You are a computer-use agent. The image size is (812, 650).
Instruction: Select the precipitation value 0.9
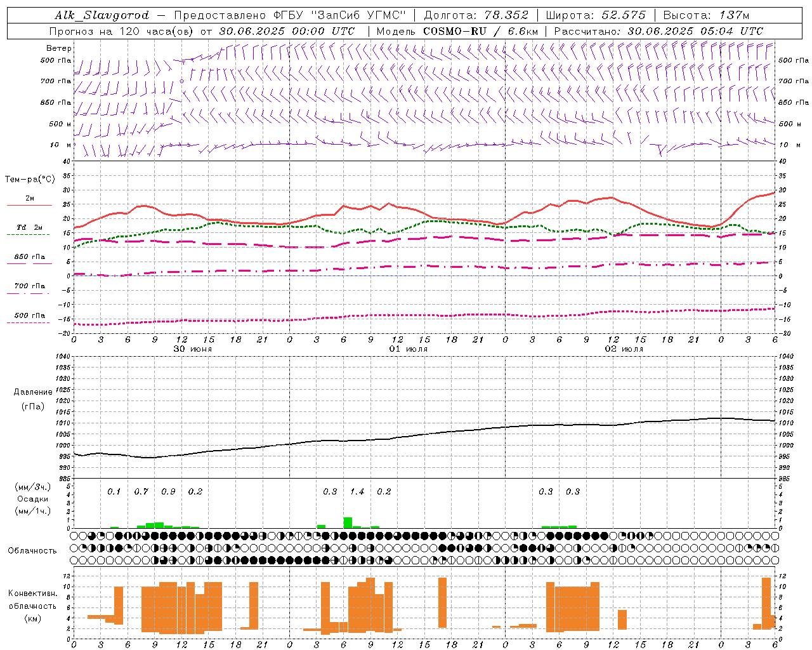click(168, 492)
